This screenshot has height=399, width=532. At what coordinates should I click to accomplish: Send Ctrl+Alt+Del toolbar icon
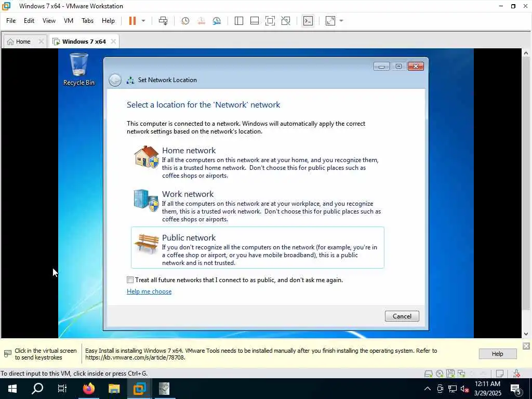163,21
